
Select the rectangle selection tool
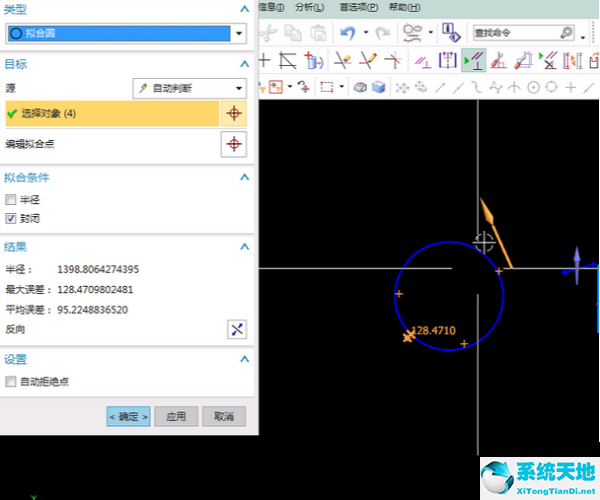[326, 87]
